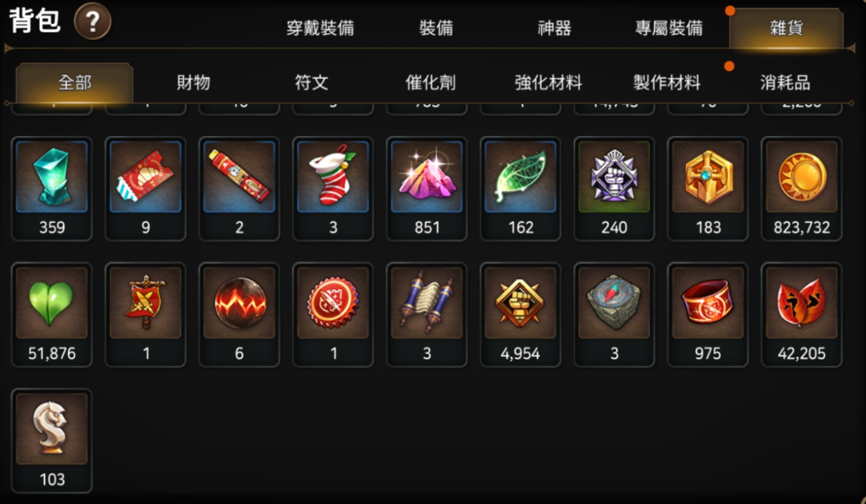The height and width of the screenshot is (504, 866).
Task: Switch to the 裝備 tab
Action: [x=436, y=28]
